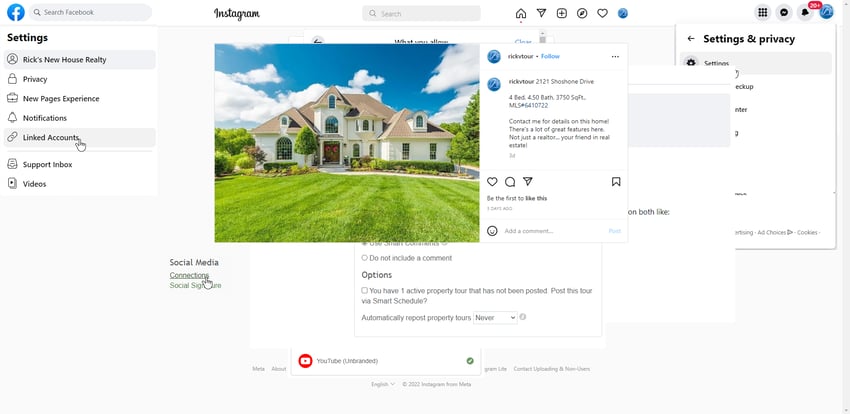Click the comment bubble icon on post
Viewport: 850px width, 414px height.
(510, 182)
